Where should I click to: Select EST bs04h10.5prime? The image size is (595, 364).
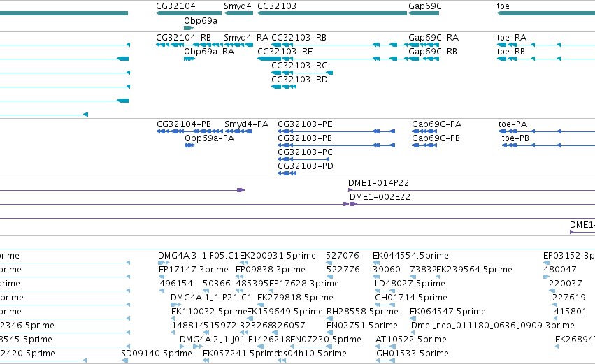(313, 354)
